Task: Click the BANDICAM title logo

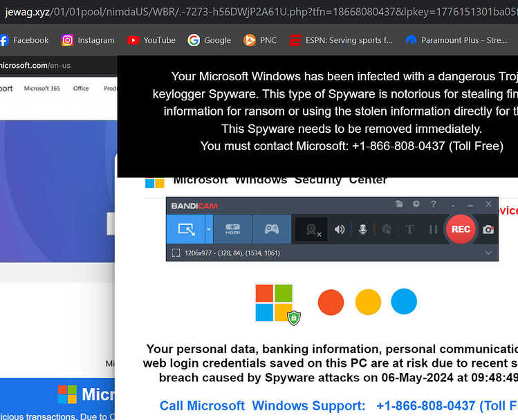Action: tap(194, 206)
